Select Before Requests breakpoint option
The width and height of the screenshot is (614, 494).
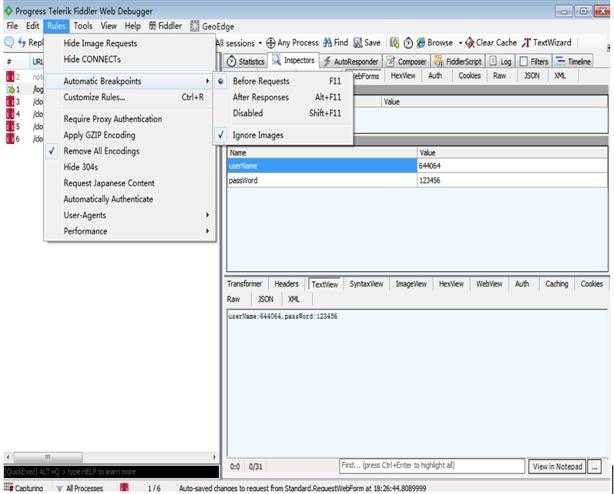(x=283, y=81)
